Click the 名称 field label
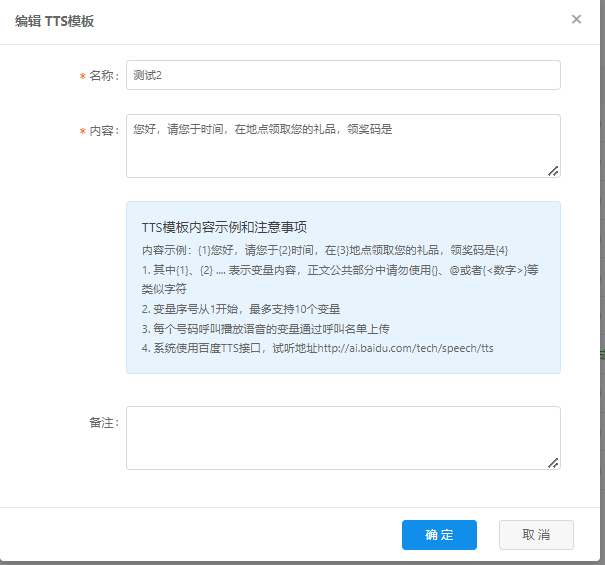The width and height of the screenshot is (605, 565). click(x=103, y=76)
